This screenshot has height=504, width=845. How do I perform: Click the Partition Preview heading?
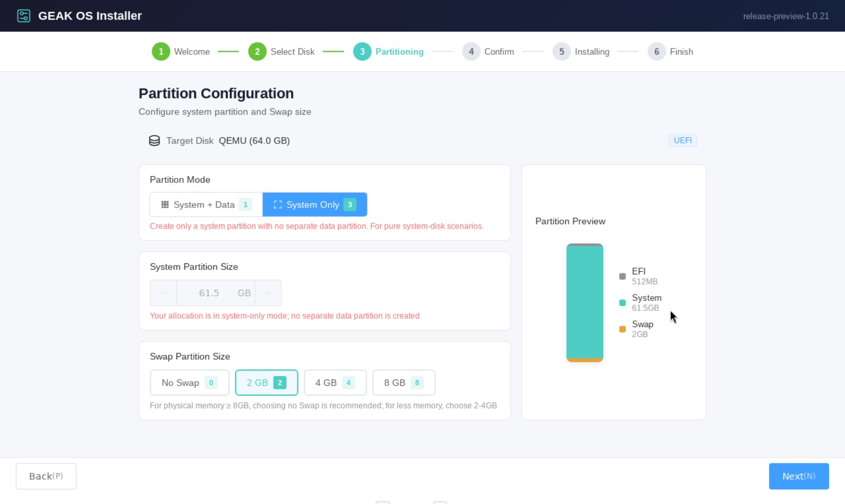tap(570, 221)
